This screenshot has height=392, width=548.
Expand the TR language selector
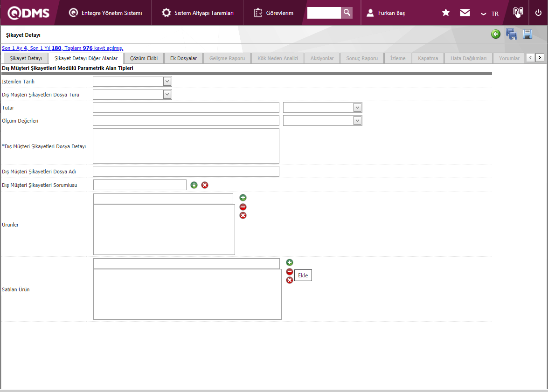(x=490, y=14)
